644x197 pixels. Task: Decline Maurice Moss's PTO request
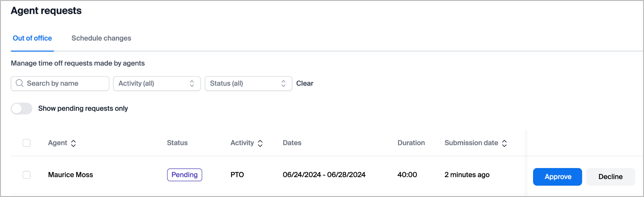pyautogui.click(x=610, y=177)
